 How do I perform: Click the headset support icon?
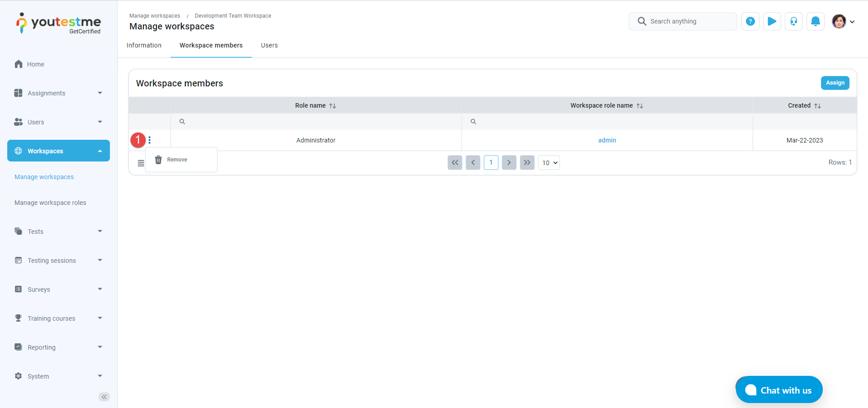pyautogui.click(x=793, y=21)
